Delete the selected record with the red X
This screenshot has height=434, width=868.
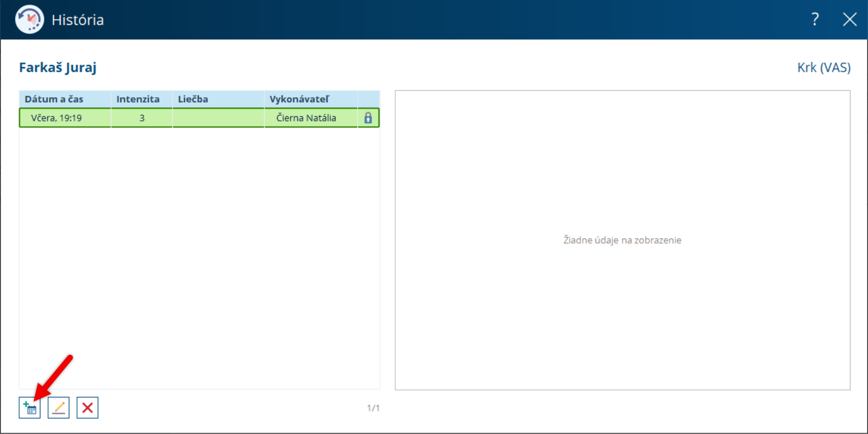point(87,408)
